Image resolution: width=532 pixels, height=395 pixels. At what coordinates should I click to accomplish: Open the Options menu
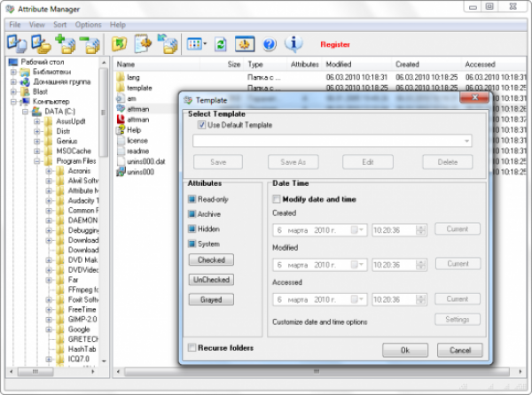pyautogui.click(x=88, y=24)
